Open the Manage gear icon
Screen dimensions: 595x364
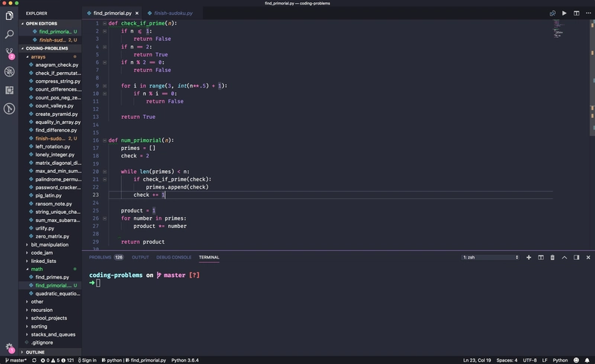(9, 348)
